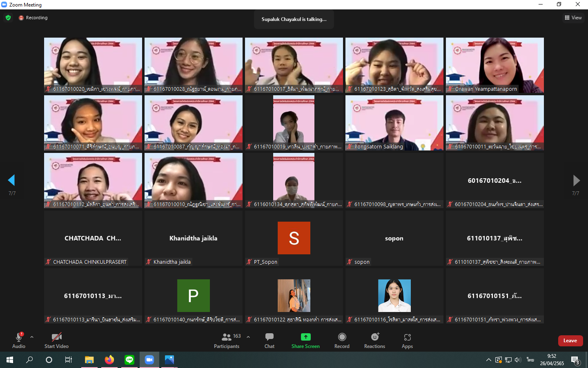This screenshot has width=588, height=368.
Task: Open the Reactions menu
Action: pos(374,340)
